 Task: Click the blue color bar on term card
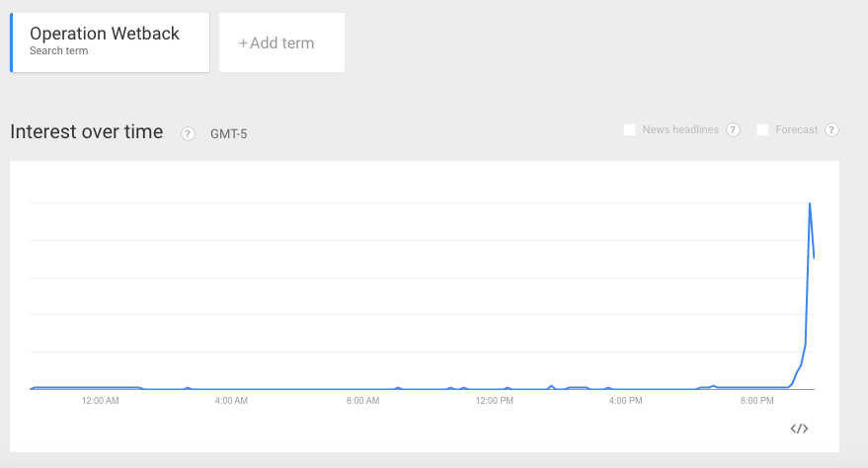[x=11, y=42]
